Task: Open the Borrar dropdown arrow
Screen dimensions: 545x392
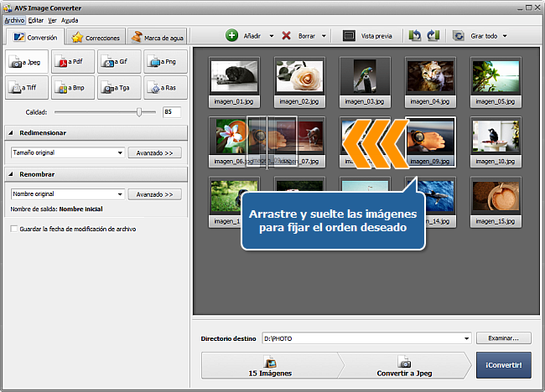Action: (324, 36)
